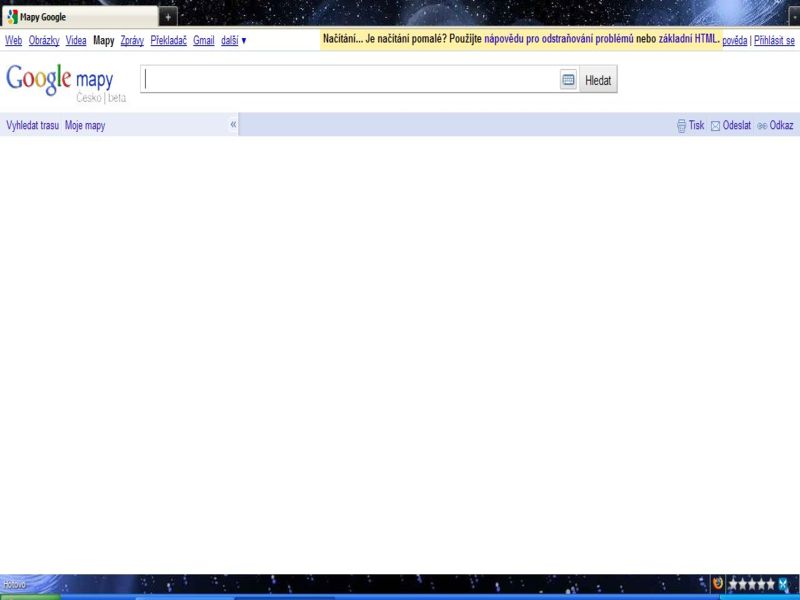Switch to základní HTML version link
This screenshot has width=800, height=600.
688,39
